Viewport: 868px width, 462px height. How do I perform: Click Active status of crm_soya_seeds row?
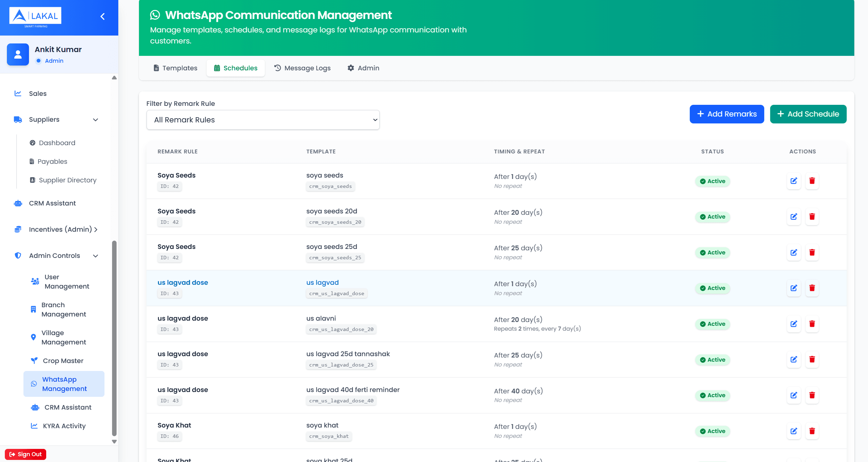712,181
